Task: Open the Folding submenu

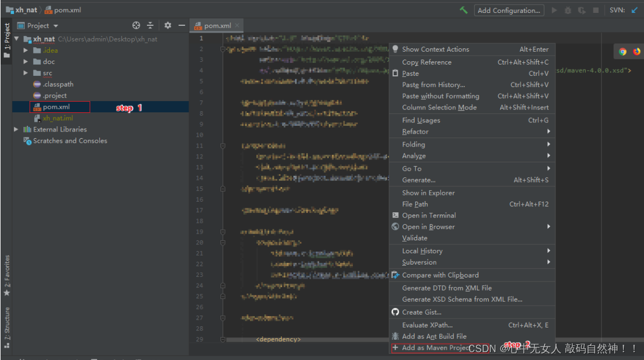Action: [472, 144]
